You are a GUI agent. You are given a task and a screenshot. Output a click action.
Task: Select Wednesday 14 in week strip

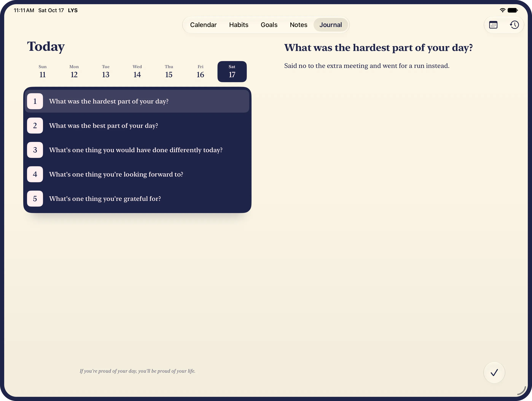coord(137,72)
